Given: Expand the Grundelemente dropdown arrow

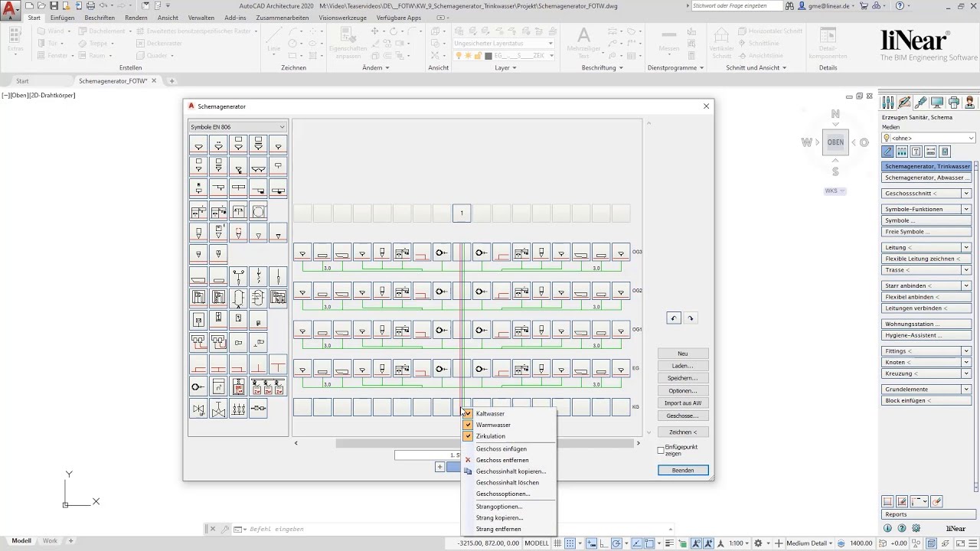Looking at the screenshot, I should coord(967,389).
